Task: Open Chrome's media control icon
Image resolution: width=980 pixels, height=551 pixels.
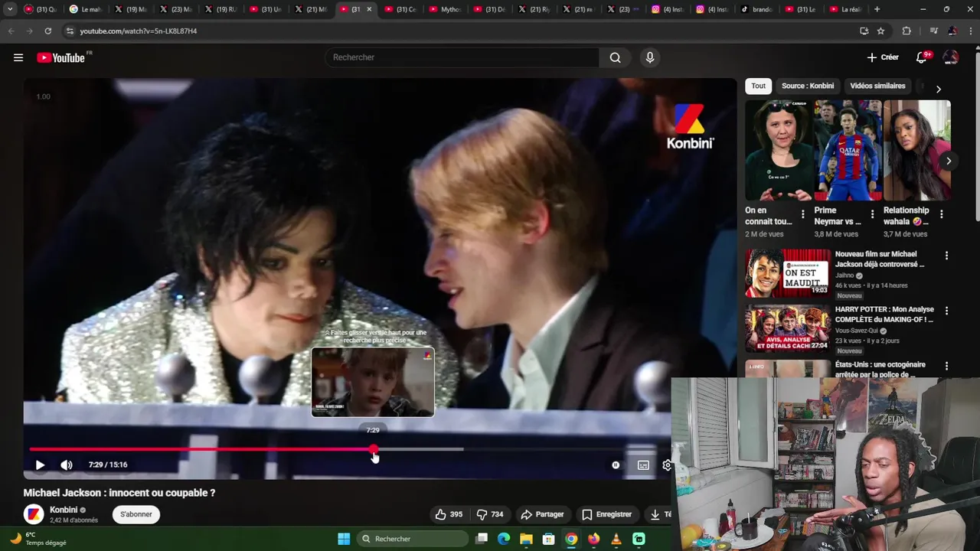Action: click(933, 31)
